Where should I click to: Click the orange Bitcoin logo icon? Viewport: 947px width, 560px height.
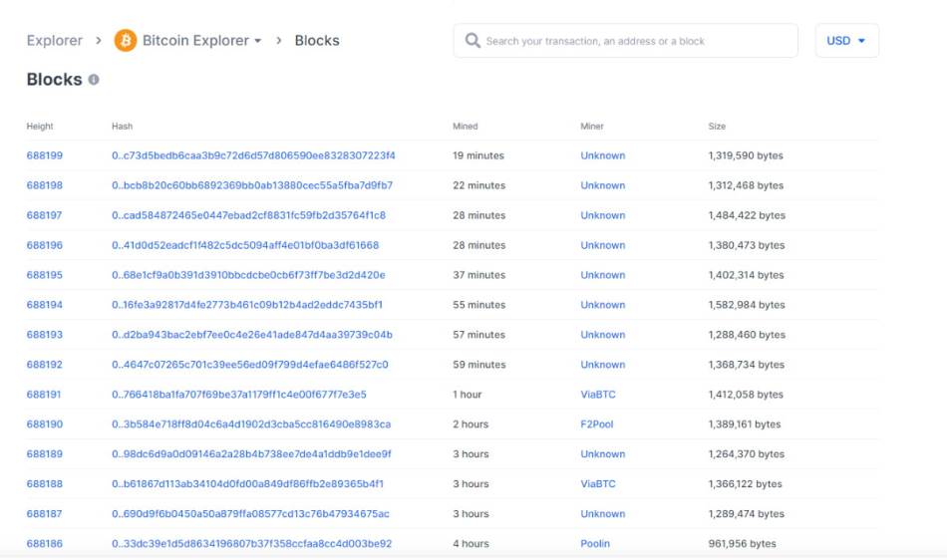126,41
